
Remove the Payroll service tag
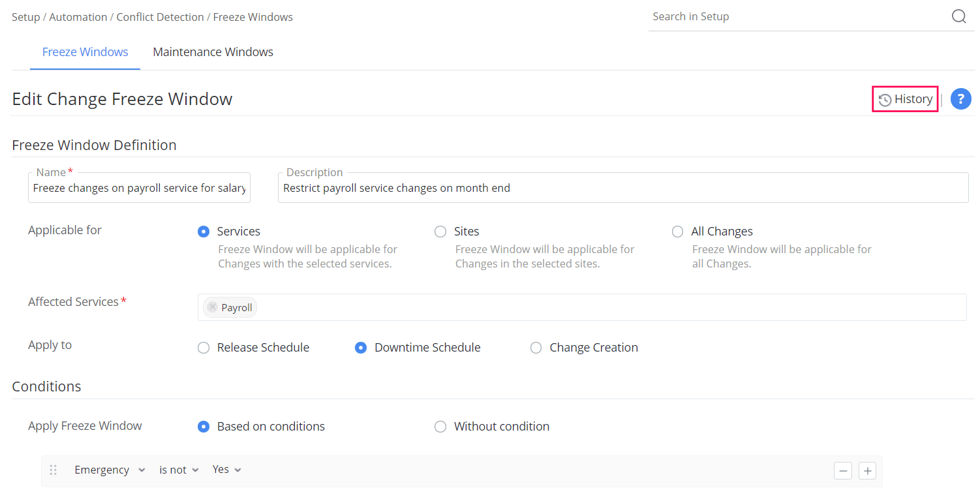[x=212, y=307]
